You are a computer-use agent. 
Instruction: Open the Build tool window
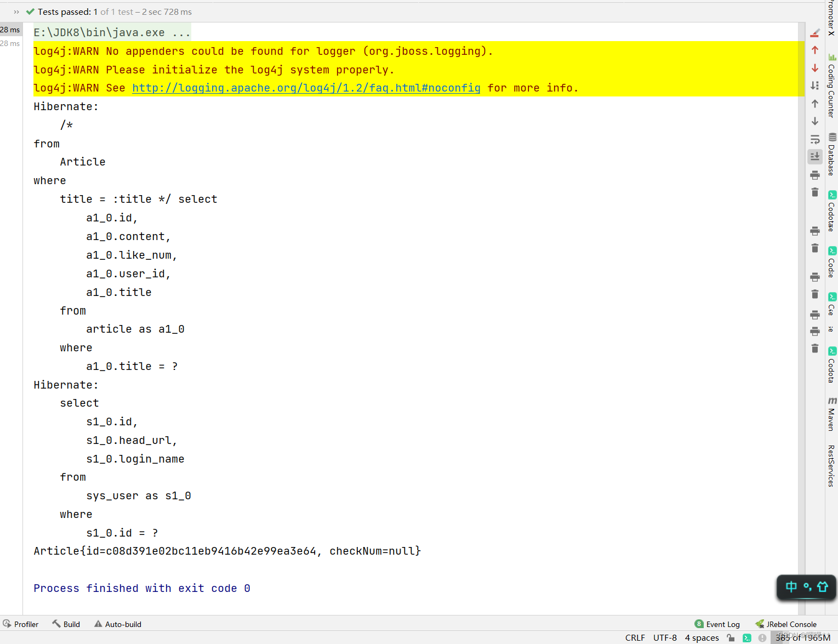tap(66, 624)
